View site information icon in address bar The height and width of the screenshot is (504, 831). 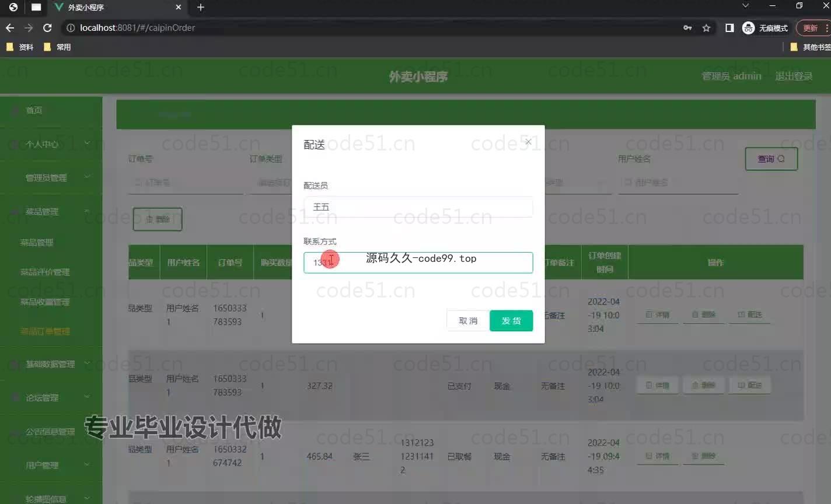[x=71, y=27]
